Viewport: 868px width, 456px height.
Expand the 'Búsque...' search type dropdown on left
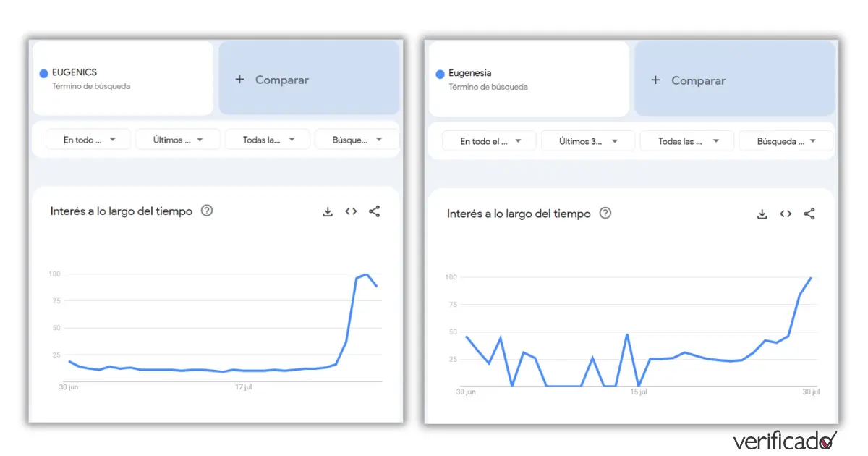point(357,140)
